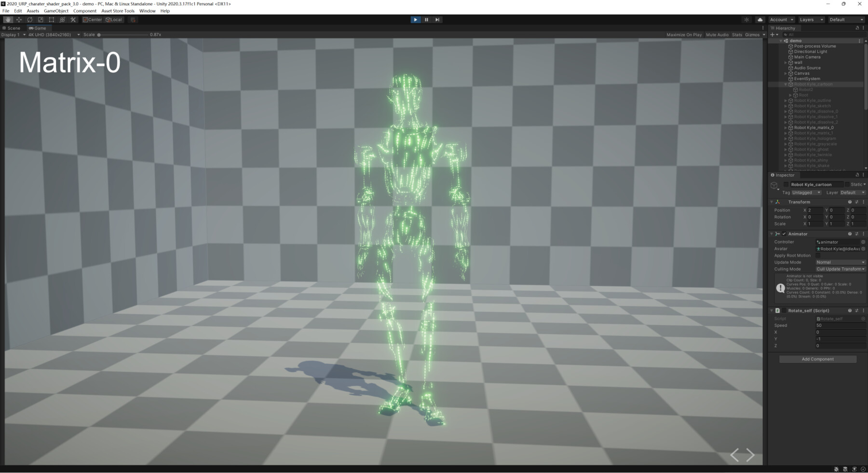Viewport: 868px width, 473px height.
Task: Select the Rect Transform tool
Action: pyautogui.click(x=52, y=20)
